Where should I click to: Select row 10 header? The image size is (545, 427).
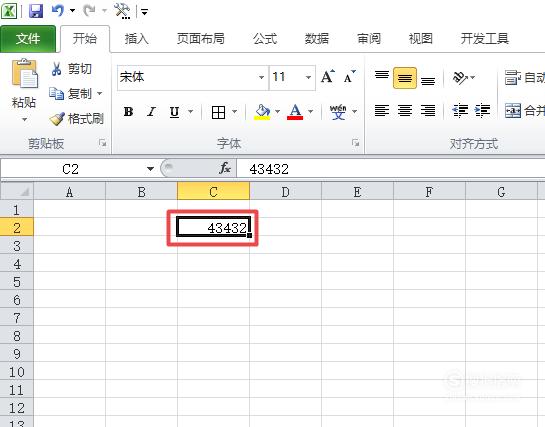coord(17,372)
